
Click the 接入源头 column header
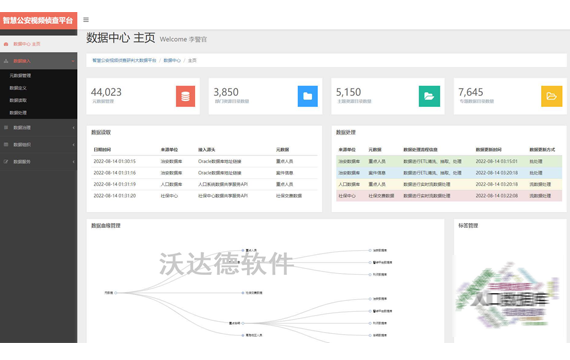[x=206, y=149]
